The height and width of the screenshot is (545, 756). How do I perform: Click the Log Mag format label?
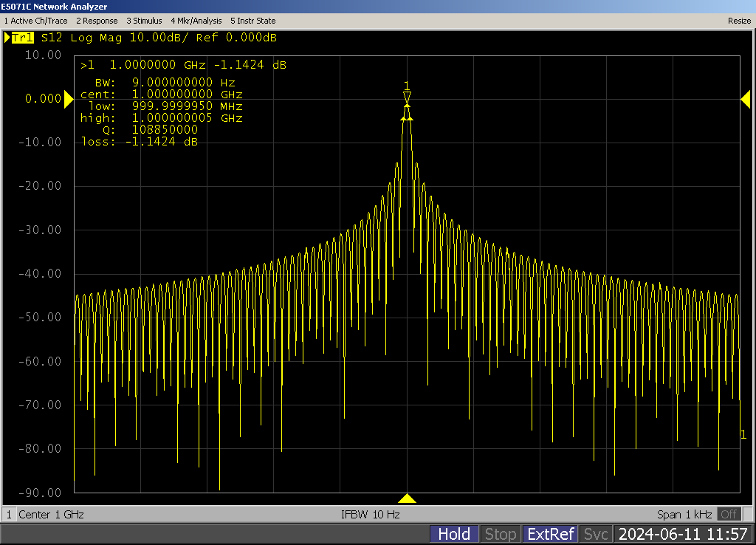(97, 38)
